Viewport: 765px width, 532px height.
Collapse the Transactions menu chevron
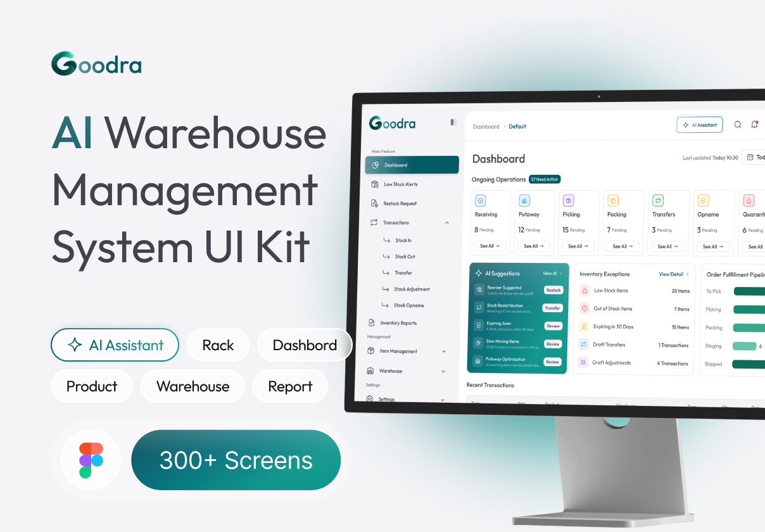tap(447, 223)
